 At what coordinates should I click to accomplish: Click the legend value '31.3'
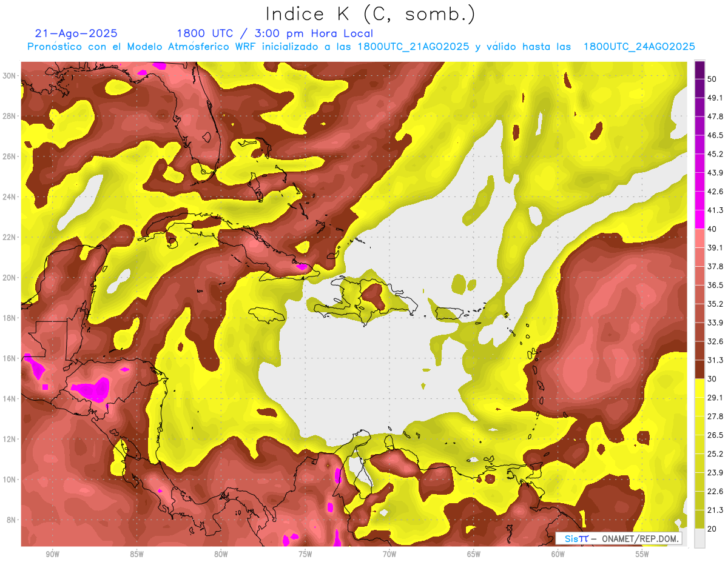click(x=715, y=360)
